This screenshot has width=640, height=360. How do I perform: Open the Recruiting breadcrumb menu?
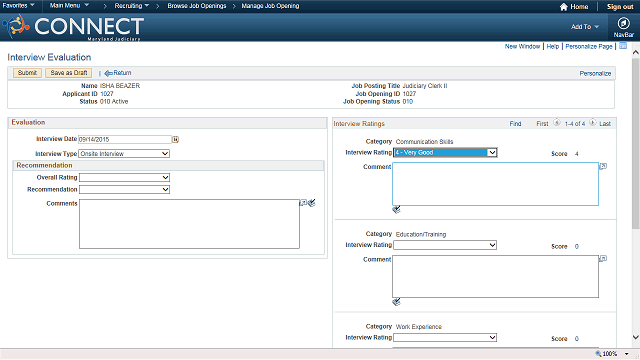click(x=131, y=6)
